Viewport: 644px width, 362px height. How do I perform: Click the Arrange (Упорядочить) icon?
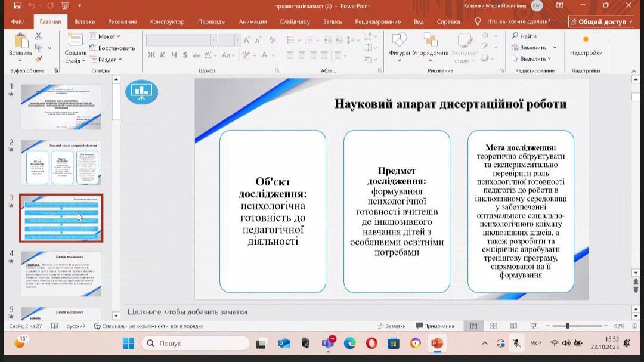tap(430, 42)
